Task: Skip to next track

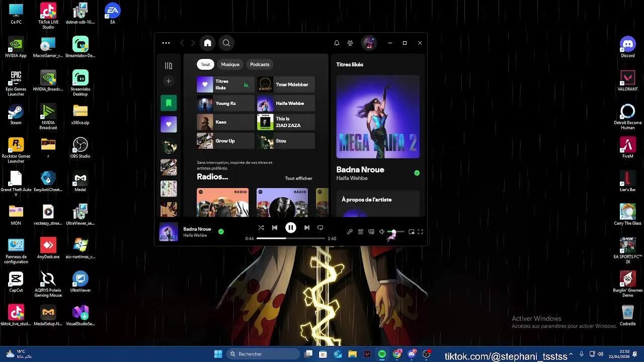Action: pyautogui.click(x=307, y=228)
